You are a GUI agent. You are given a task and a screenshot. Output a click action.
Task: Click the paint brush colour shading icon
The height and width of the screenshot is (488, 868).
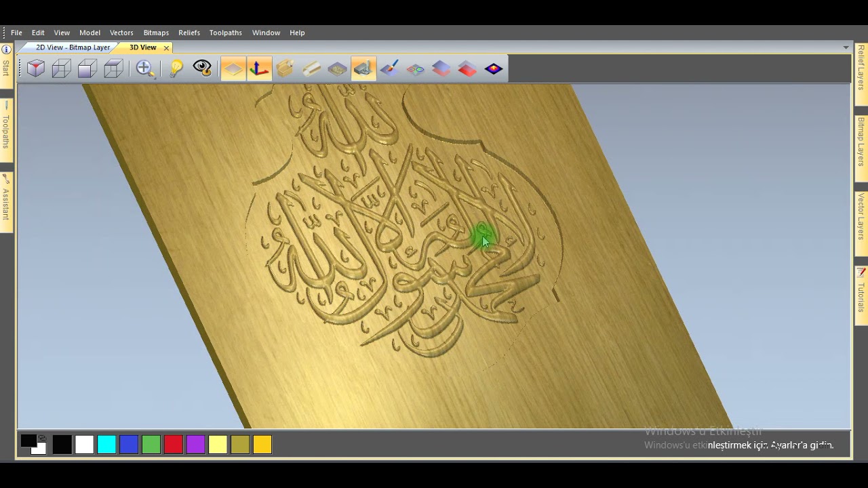(389, 68)
